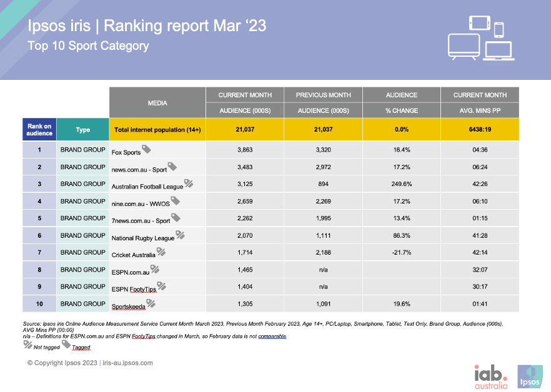Click the Ipsos logo in the bottom corner
This screenshot has height=392, width=551.
tap(529, 376)
